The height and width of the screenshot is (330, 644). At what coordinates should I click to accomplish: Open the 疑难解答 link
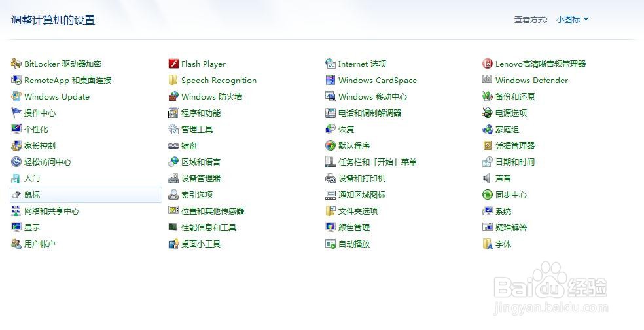coord(511,227)
